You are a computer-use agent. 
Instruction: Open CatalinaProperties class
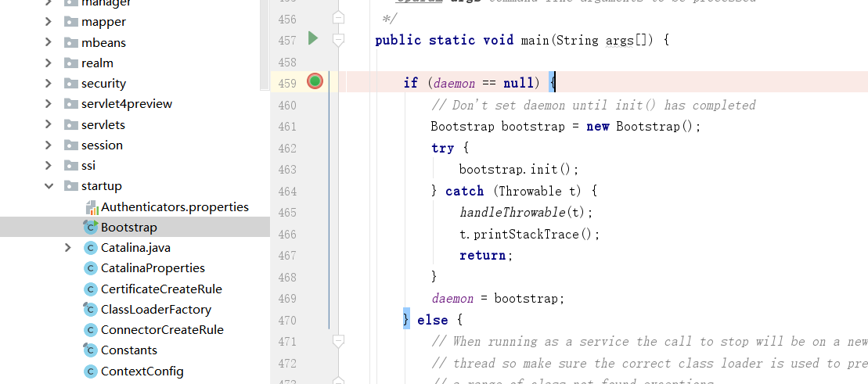(153, 268)
